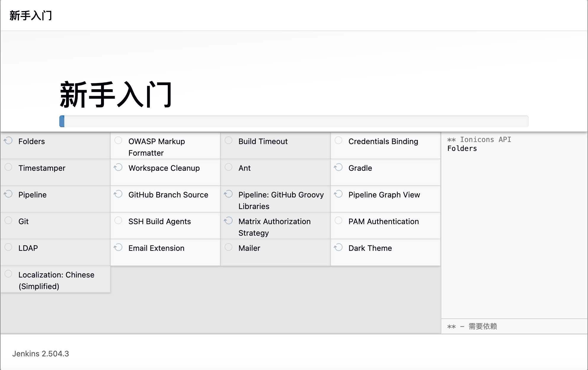The height and width of the screenshot is (370, 588).
Task: Click the Email Extension plugin name
Action: click(156, 248)
